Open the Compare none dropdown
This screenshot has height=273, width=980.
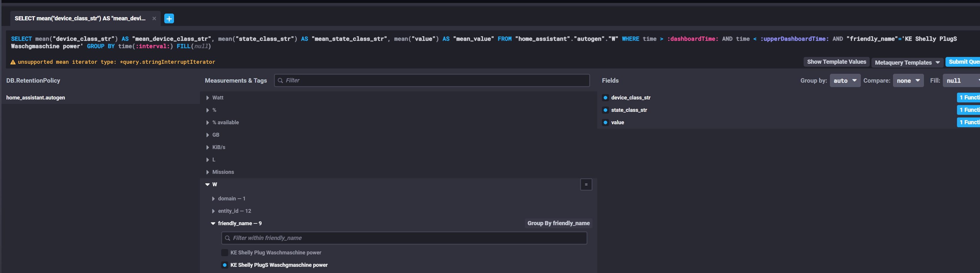[x=908, y=80]
